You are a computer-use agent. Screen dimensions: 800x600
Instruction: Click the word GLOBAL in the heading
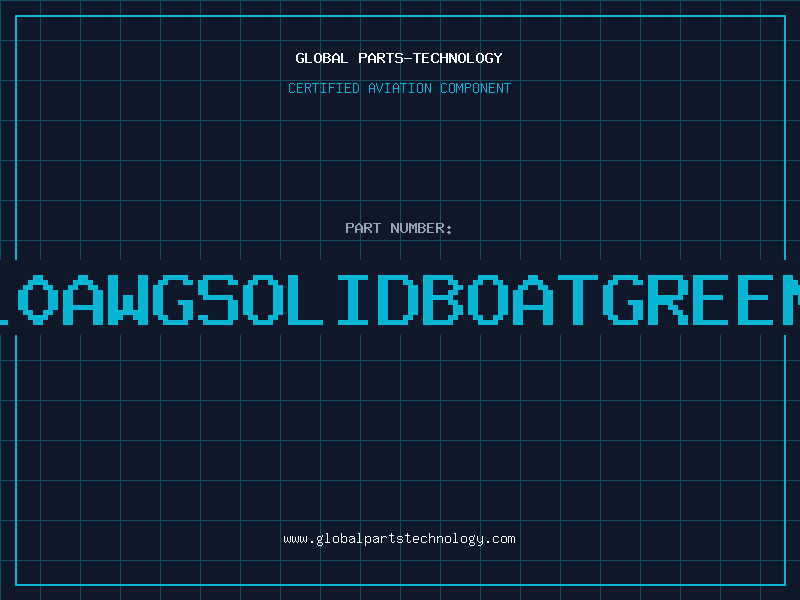coord(321,58)
